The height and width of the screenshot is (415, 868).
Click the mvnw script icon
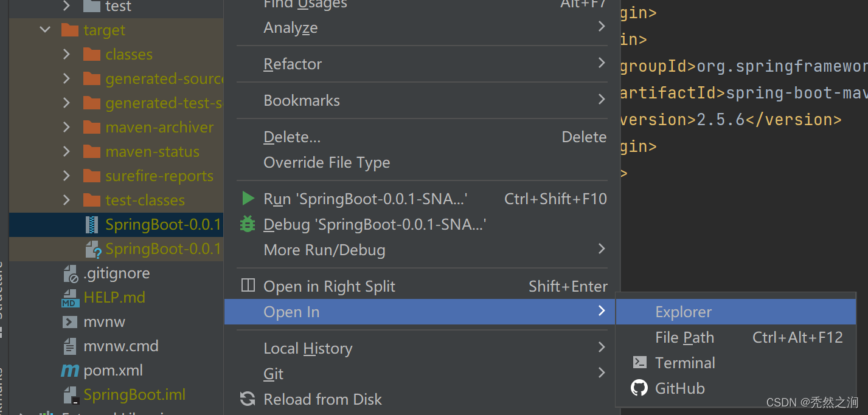(71, 321)
